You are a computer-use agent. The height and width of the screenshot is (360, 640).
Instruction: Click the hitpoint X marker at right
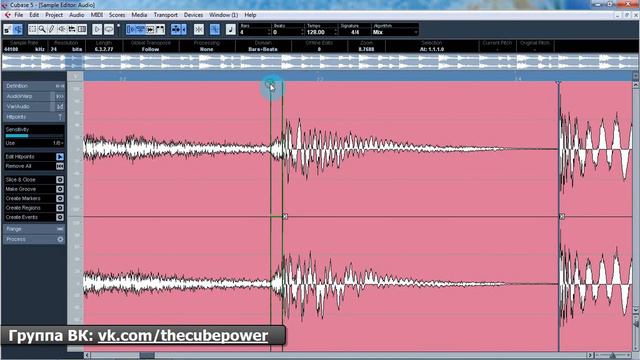[x=562, y=216]
